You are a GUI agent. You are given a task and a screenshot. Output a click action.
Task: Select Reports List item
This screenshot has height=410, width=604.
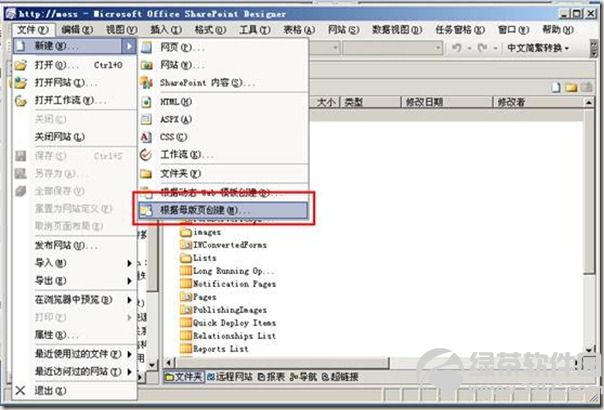click(220, 349)
